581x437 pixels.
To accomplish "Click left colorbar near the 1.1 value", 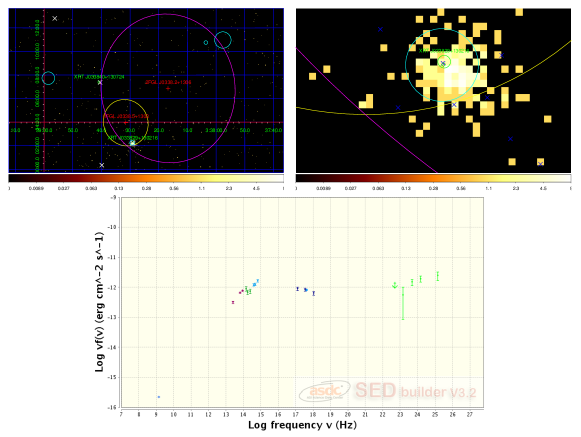I will click(202, 178).
